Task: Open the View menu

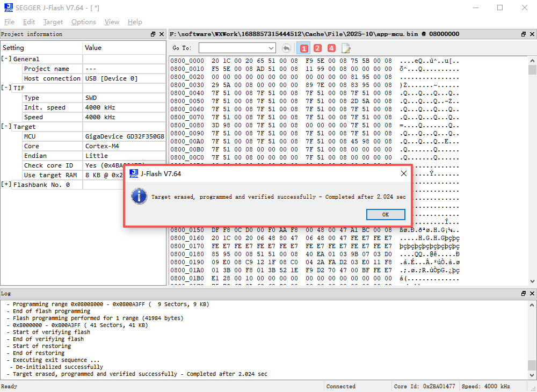Action: (112, 22)
